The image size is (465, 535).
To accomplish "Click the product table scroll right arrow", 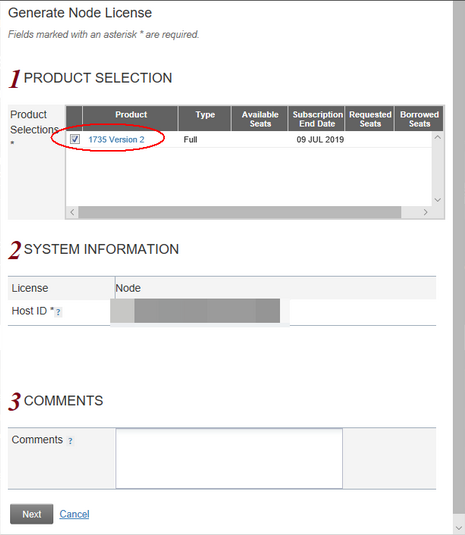I will [x=425, y=212].
